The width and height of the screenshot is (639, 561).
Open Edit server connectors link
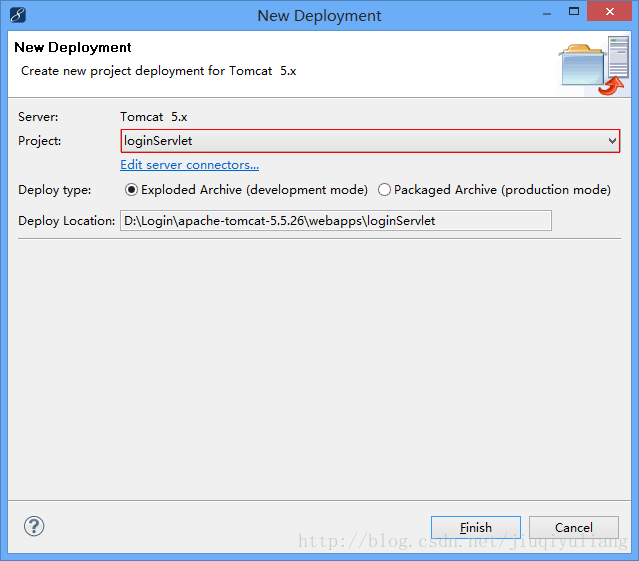189,165
